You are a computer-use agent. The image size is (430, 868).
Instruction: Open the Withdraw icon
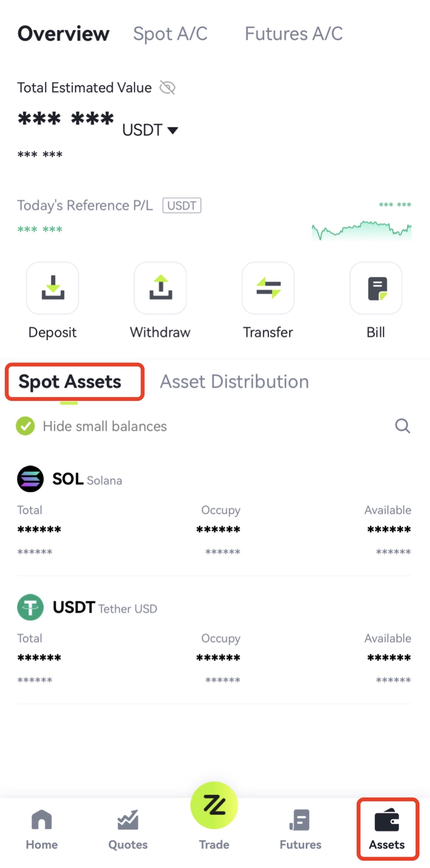pyautogui.click(x=160, y=288)
